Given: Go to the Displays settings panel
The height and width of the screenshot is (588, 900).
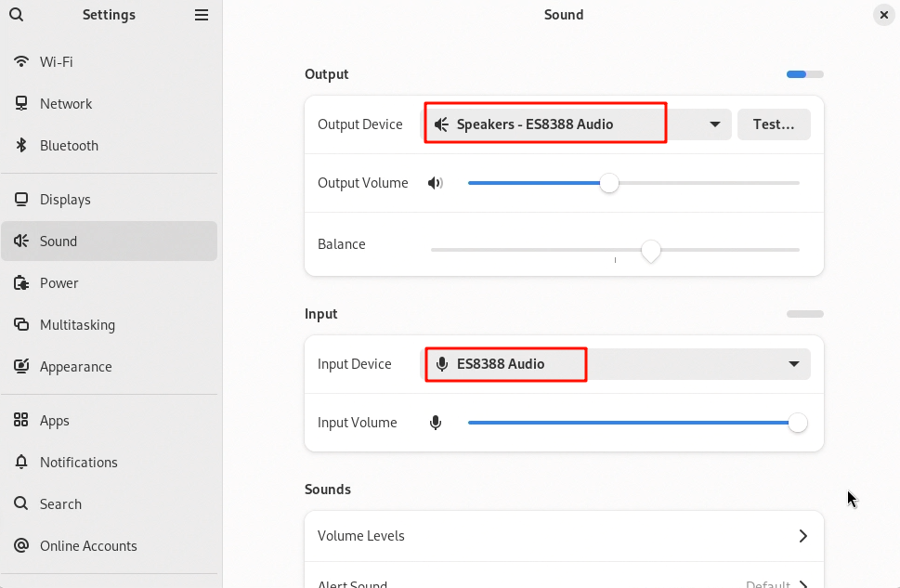Looking at the screenshot, I should (65, 200).
